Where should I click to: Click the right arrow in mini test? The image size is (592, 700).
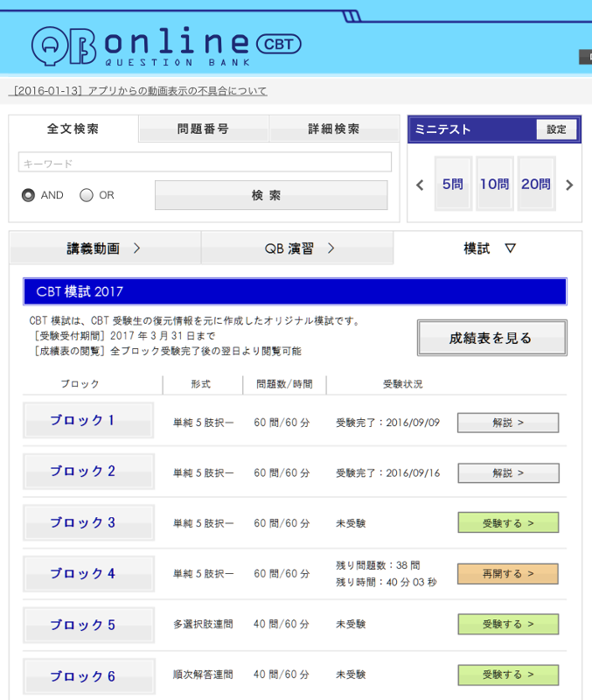point(569,185)
